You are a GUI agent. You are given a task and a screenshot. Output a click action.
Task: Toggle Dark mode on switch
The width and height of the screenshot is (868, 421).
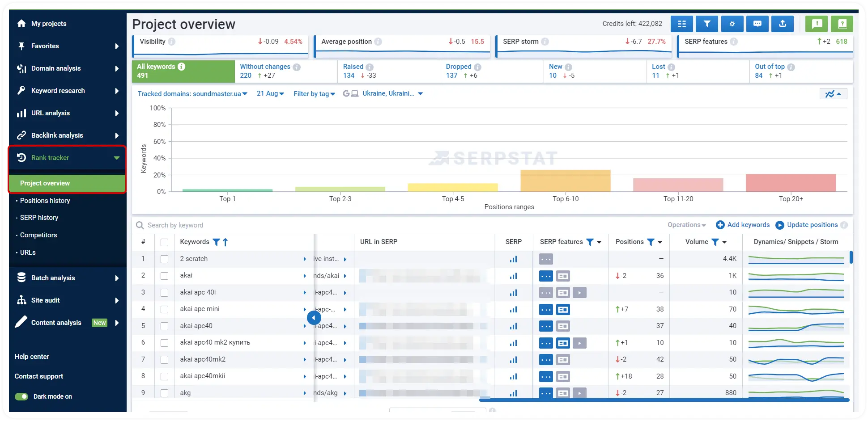tap(21, 396)
